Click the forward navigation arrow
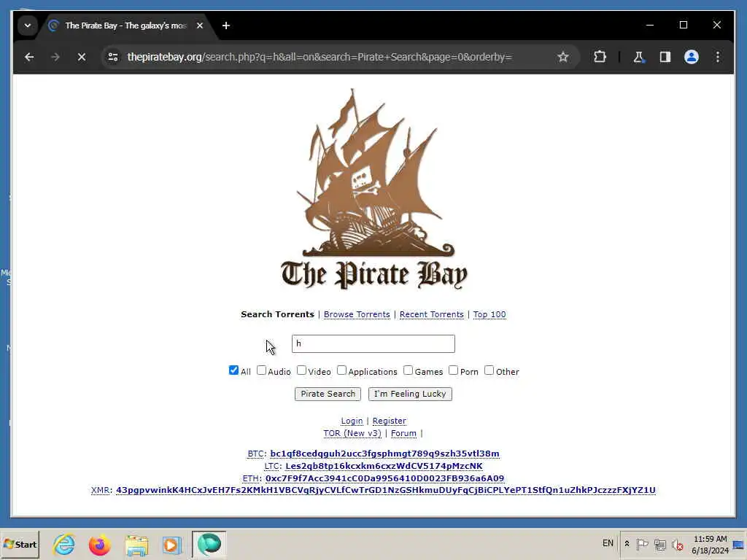Screen dimensions: 747x560 tap(55, 57)
